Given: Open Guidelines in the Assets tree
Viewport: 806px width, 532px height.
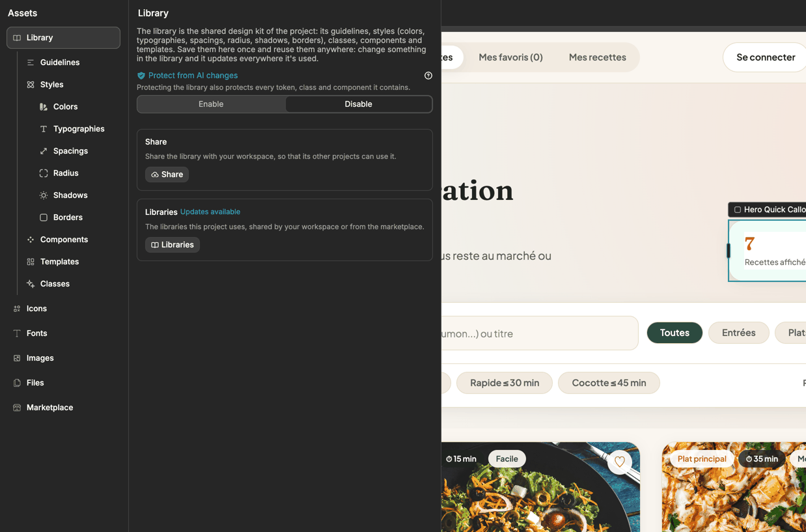Looking at the screenshot, I should pos(60,63).
